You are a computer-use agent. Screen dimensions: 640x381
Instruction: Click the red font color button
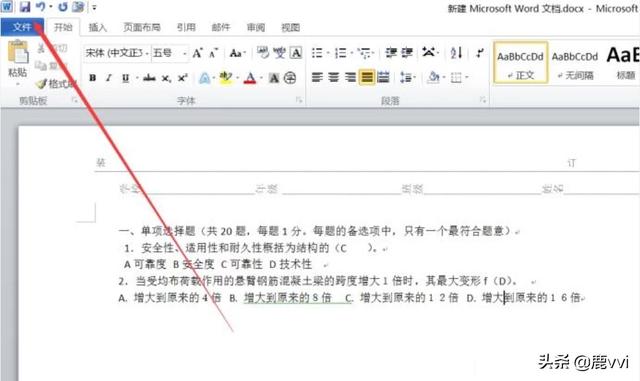click(250, 78)
